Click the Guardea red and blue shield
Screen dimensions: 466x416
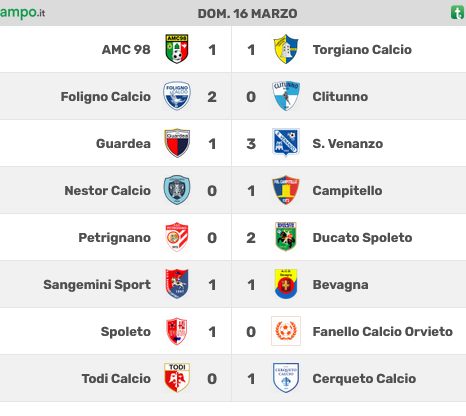click(x=177, y=143)
